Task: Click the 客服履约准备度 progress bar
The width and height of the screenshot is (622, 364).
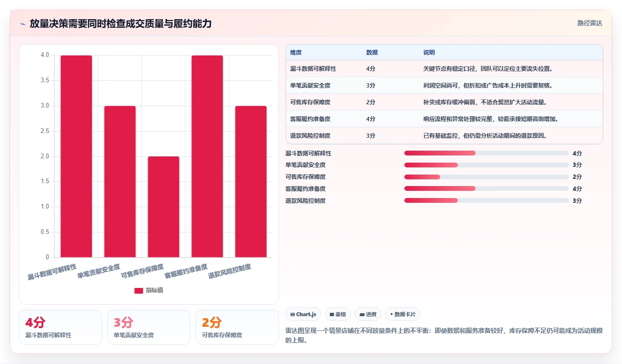Action: (x=486, y=188)
